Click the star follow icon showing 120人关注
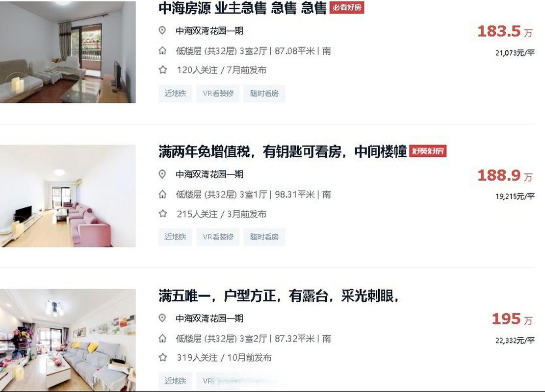The height and width of the screenshot is (392, 545). 163,70
